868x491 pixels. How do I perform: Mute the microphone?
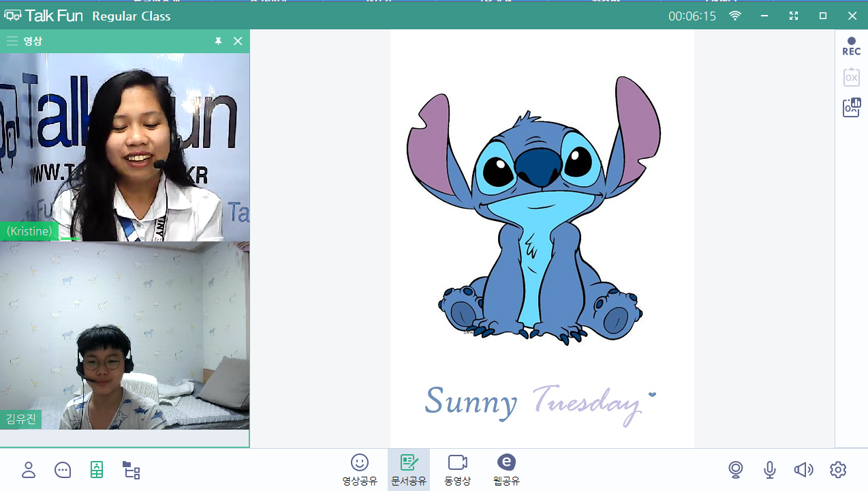(770, 470)
